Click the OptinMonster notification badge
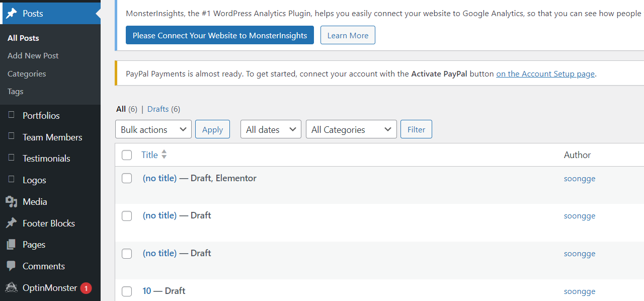The image size is (644, 301). 86,288
